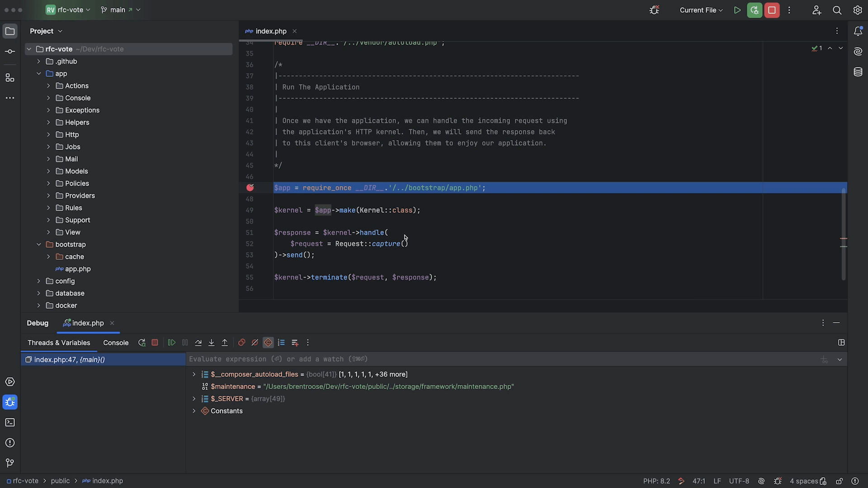Screen dimensions: 868x488
Task: Toggle show constants button in debugger
Action: click(x=268, y=343)
